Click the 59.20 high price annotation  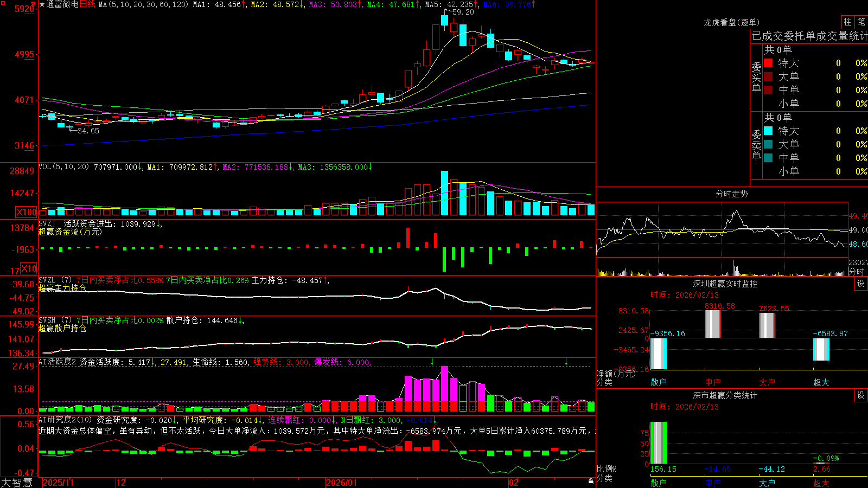point(463,12)
